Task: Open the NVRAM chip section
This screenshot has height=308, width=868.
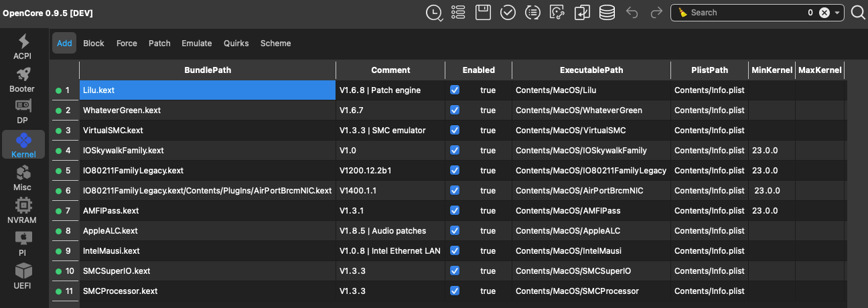Action: [23, 211]
